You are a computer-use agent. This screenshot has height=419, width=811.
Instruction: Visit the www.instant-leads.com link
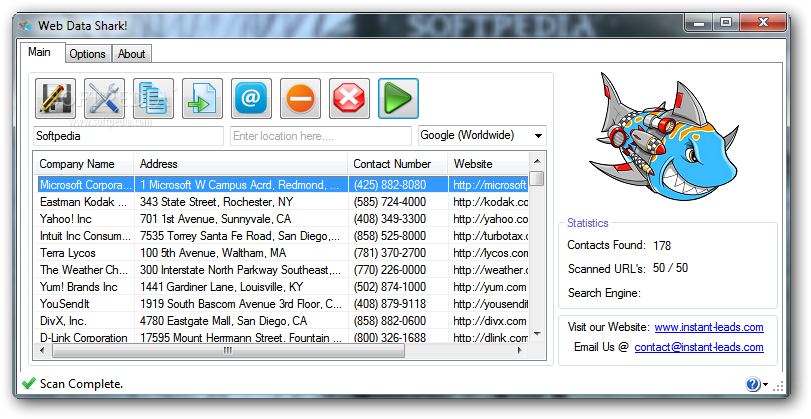click(709, 327)
